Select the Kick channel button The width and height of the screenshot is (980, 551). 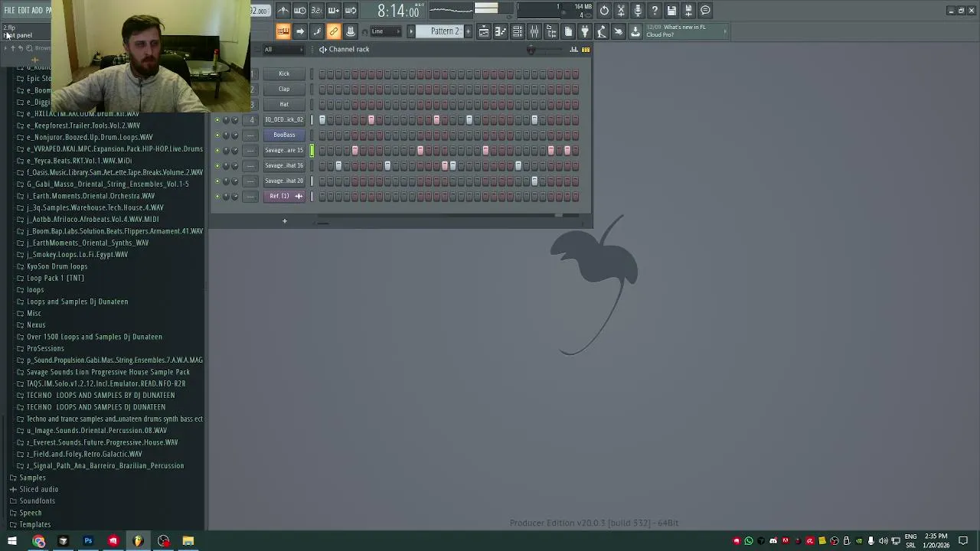(x=284, y=74)
